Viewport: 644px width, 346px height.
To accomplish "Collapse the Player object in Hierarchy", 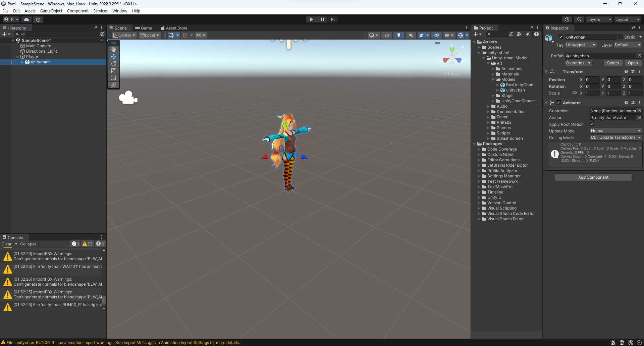I will pos(18,57).
